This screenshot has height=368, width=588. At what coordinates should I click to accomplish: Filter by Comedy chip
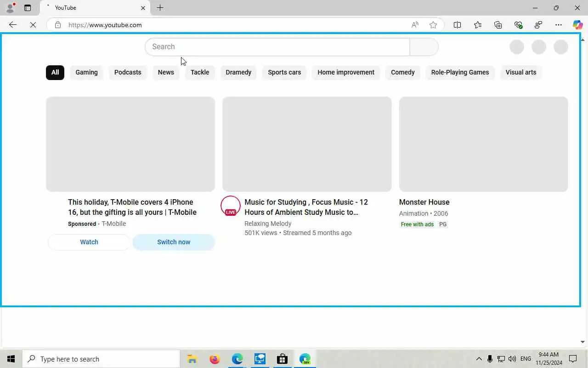pyautogui.click(x=403, y=72)
